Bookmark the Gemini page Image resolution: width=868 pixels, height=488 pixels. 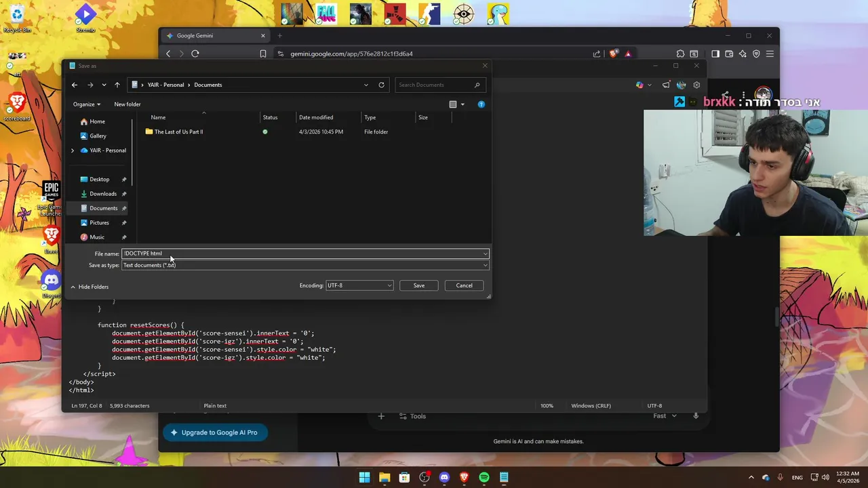pos(263,54)
